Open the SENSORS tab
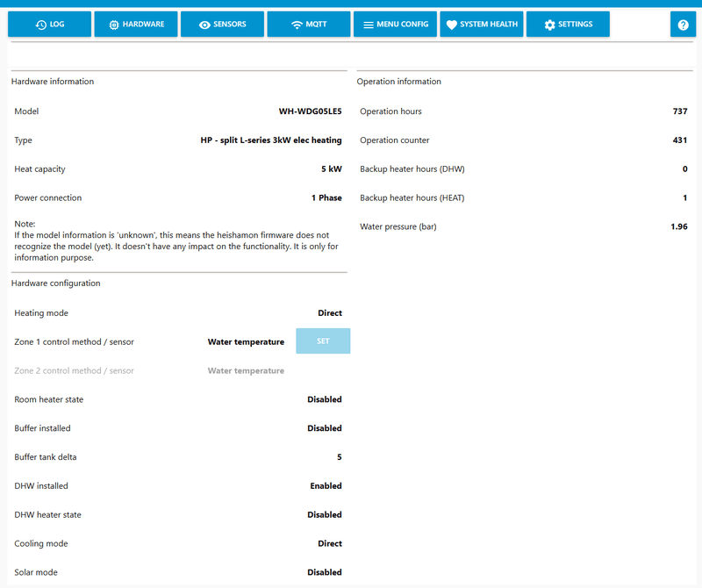Viewport: 702px width, 588px height. coord(223,25)
